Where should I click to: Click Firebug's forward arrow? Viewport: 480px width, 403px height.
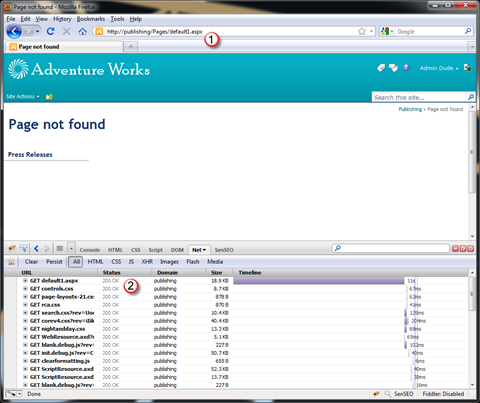coord(47,248)
